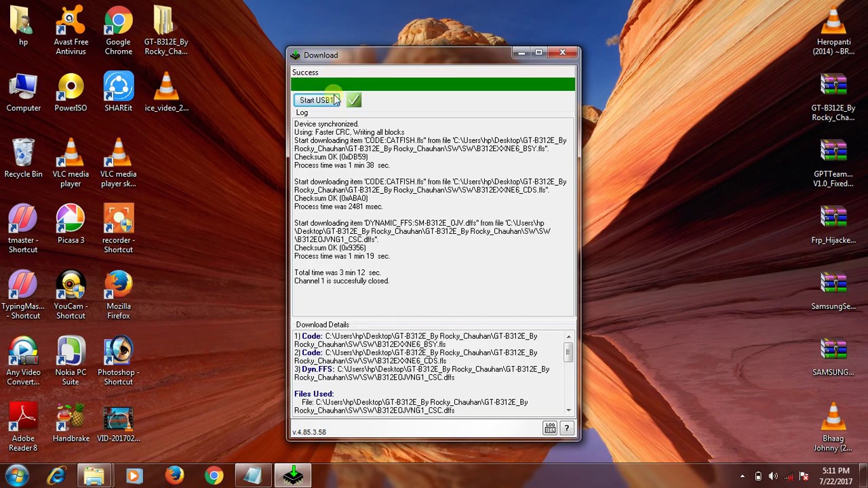Select Frp_Hijacke... archive icon
Viewport: 868px width, 488px height.
tap(833, 224)
